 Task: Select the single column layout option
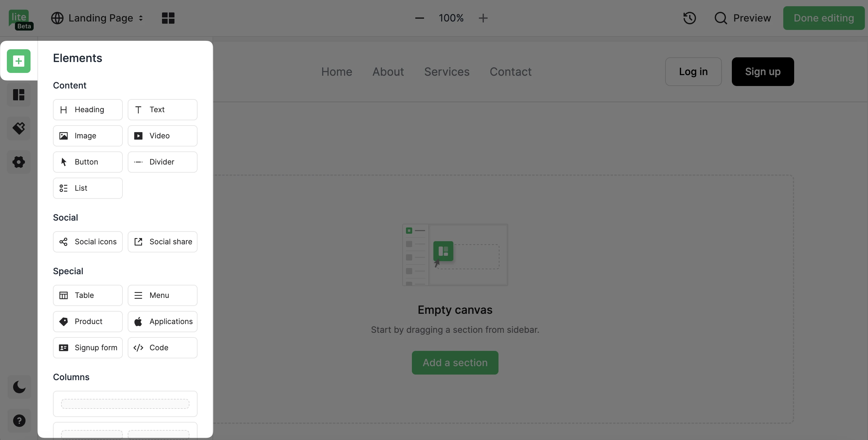point(125,404)
